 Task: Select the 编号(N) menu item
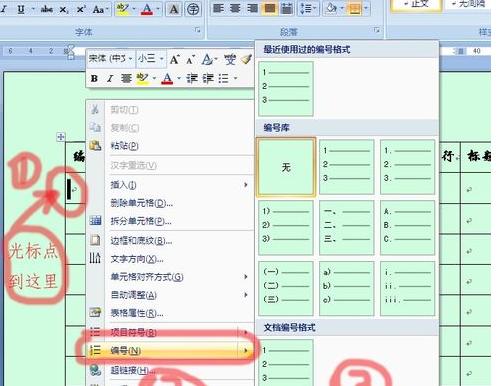tap(170, 350)
